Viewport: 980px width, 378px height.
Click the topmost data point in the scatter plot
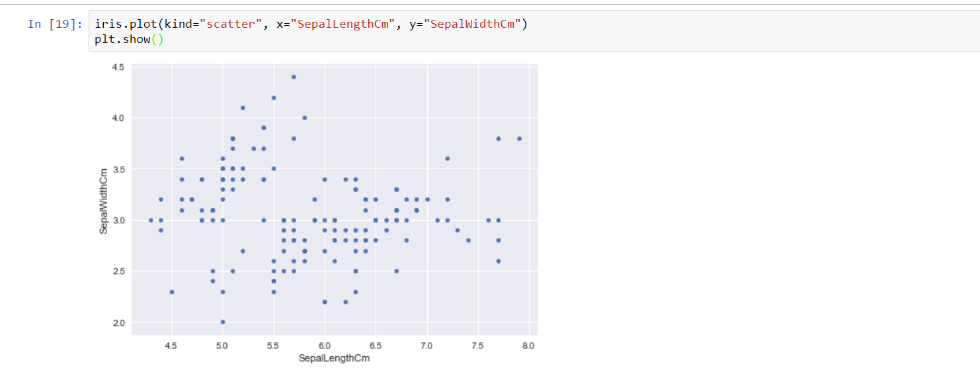click(x=294, y=77)
